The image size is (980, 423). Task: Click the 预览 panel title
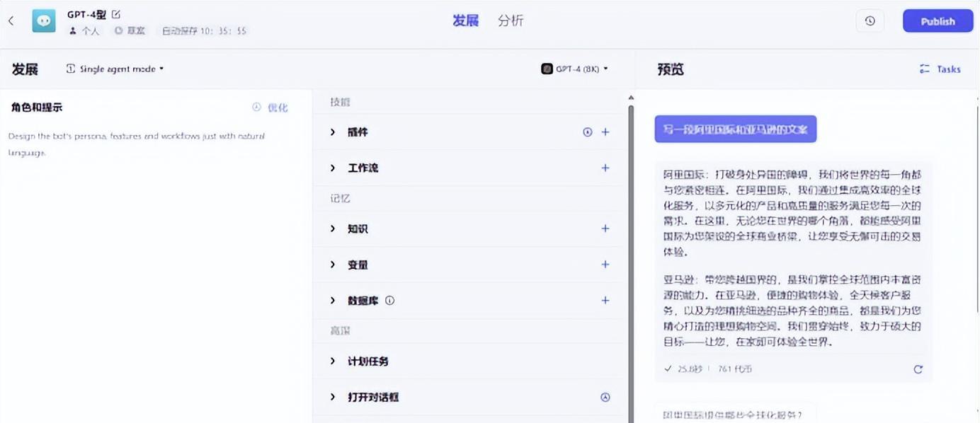click(x=671, y=69)
